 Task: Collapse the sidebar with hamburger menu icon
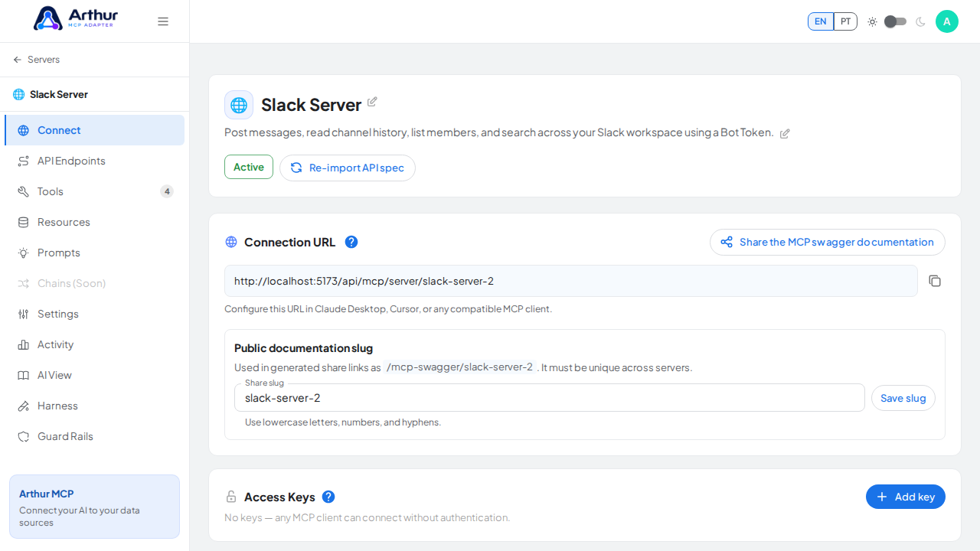pyautogui.click(x=163, y=21)
